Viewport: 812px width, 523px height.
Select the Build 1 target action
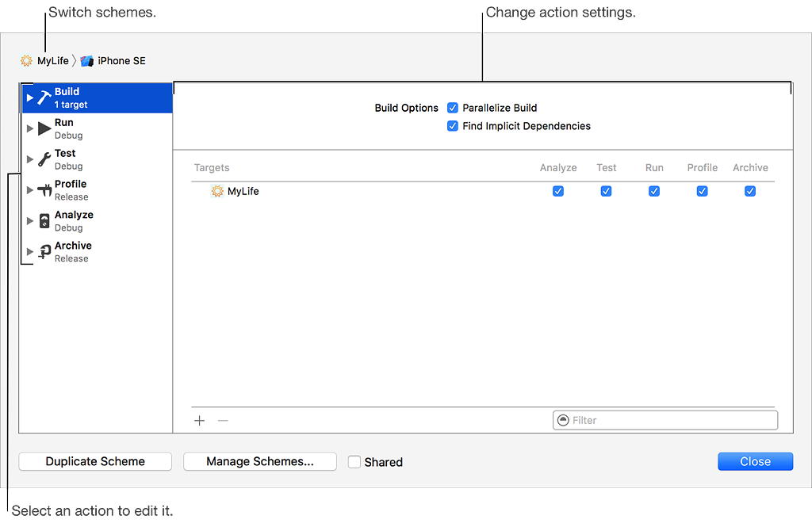98,97
